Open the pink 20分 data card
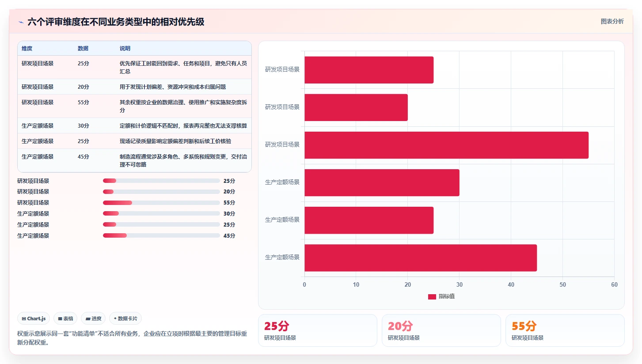The image size is (642, 364). (441, 330)
